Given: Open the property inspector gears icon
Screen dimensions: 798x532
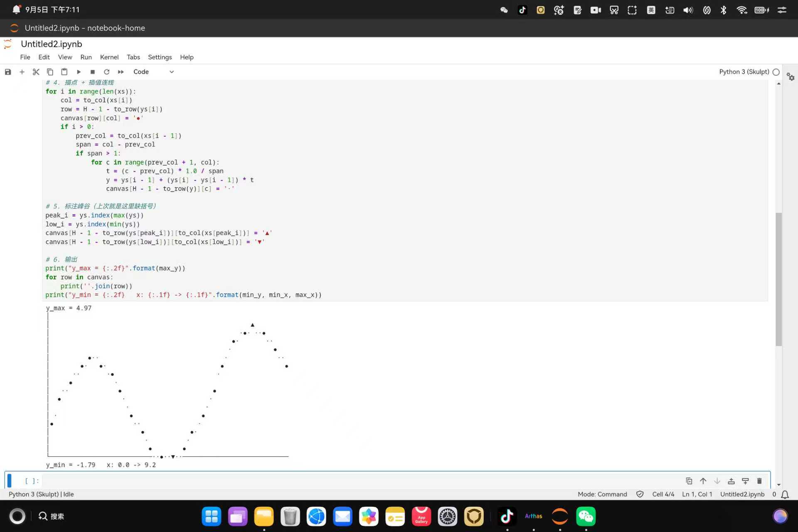Looking at the screenshot, I should click(x=791, y=77).
